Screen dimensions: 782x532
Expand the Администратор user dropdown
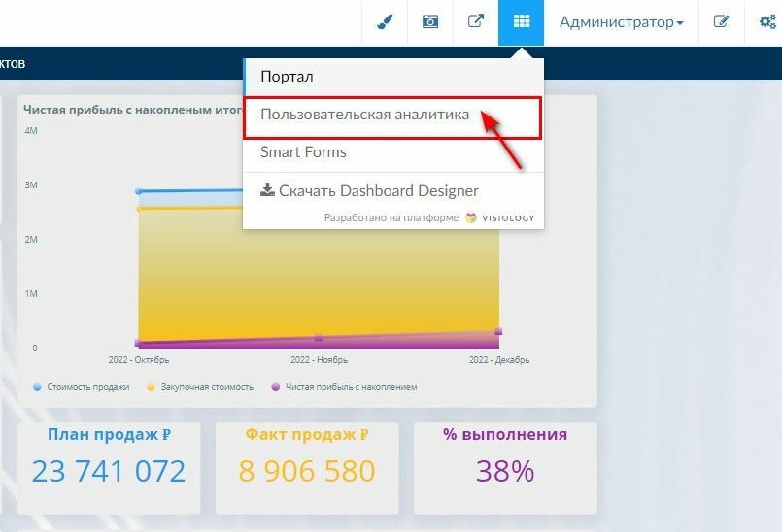[x=621, y=22]
